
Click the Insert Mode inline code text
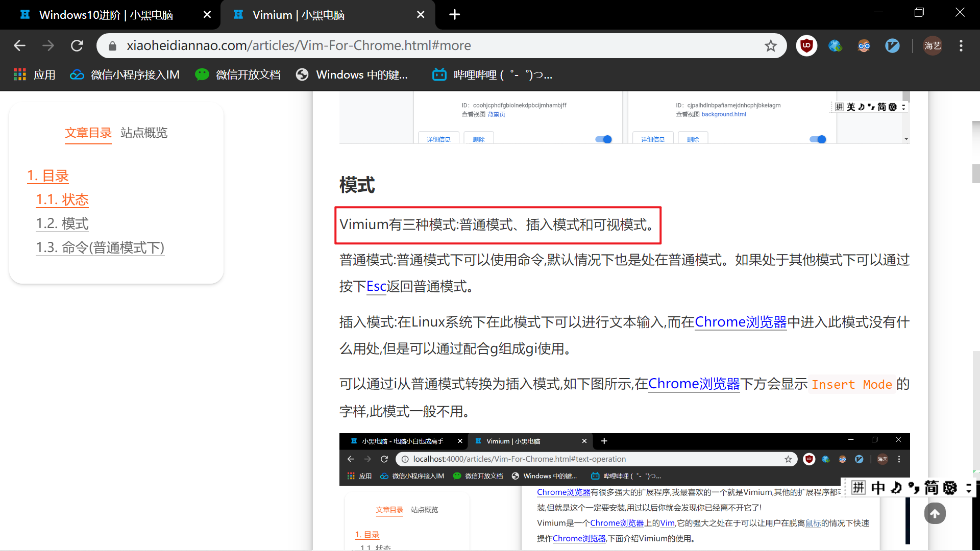(852, 385)
